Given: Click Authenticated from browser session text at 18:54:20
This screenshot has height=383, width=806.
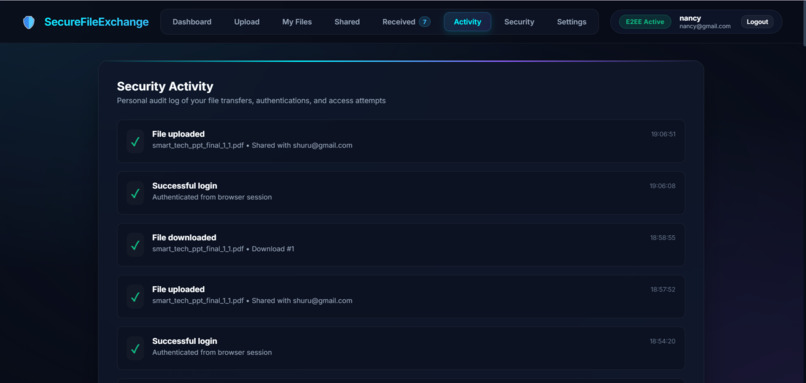Looking at the screenshot, I should (x=212, y=353).
